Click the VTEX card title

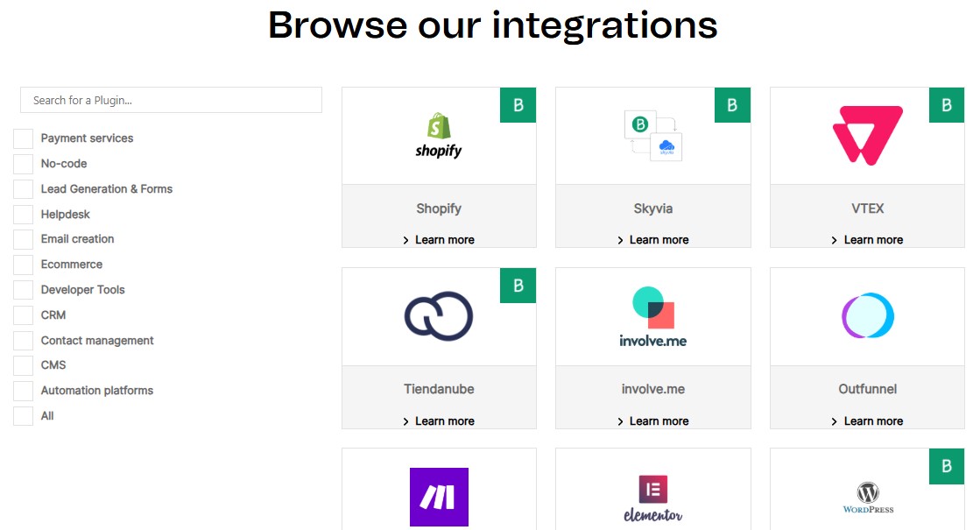(x=868, y=208)
